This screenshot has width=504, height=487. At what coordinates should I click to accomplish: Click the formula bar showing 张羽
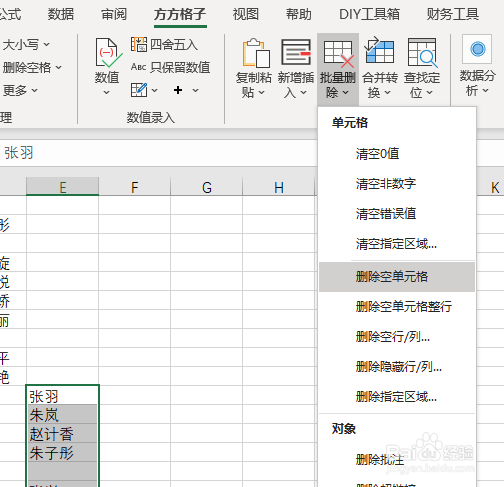pyautogui.click(x=158, y=153)
